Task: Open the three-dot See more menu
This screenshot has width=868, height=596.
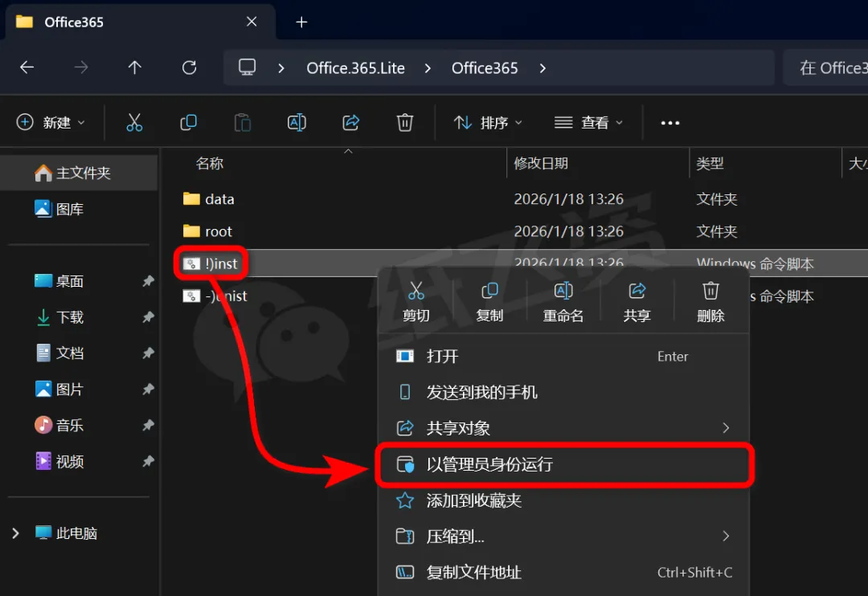Action: (x=669, y=123)
